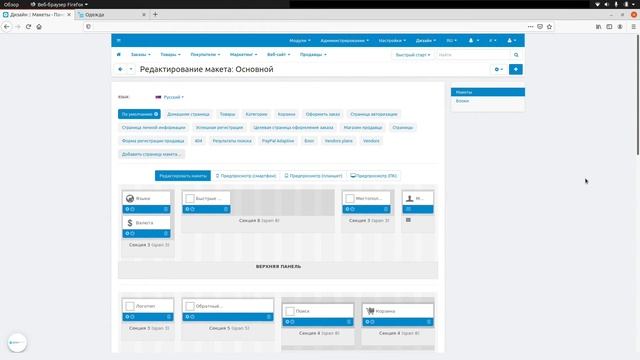
Task: Toggle the Поиск block on/off
Action: pos(292,322)
